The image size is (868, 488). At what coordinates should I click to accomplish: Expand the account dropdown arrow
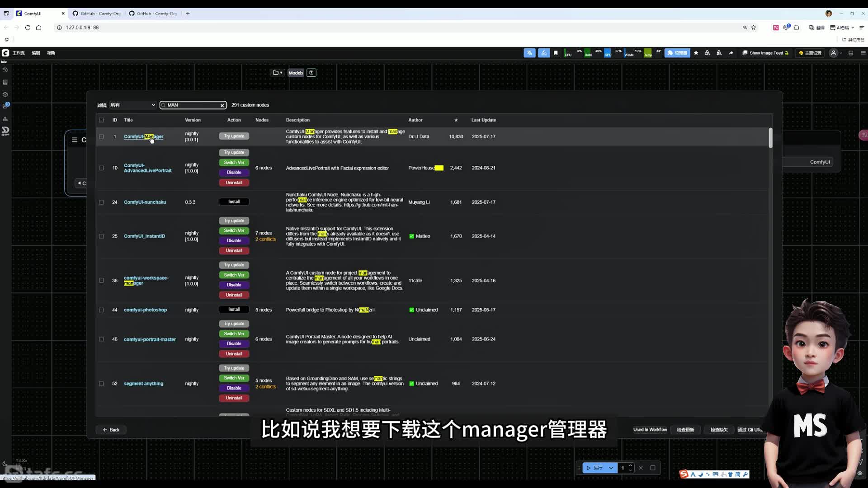click(x=841, y=53)
